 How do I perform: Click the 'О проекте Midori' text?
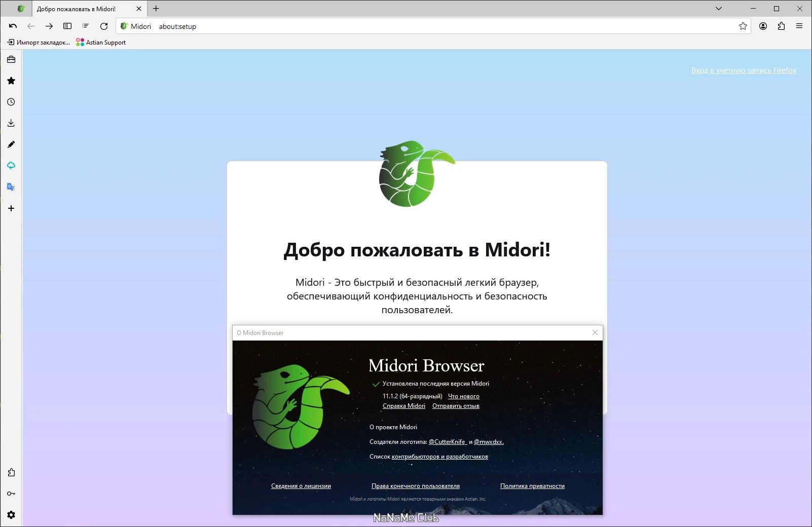click(393, 427)
